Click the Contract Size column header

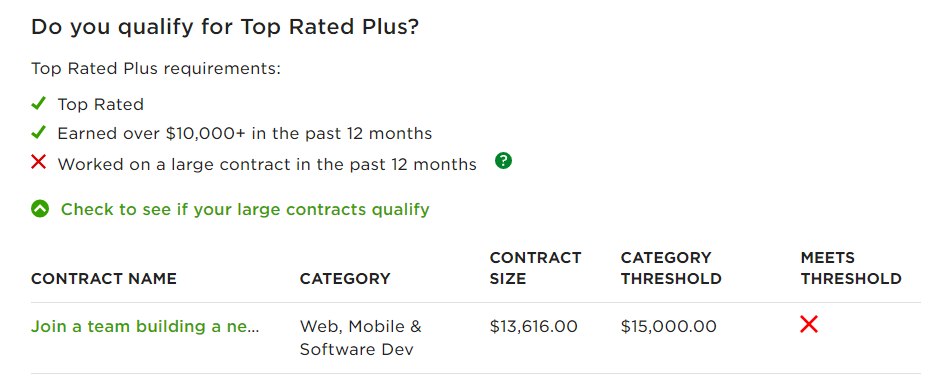tap(535, 268)
